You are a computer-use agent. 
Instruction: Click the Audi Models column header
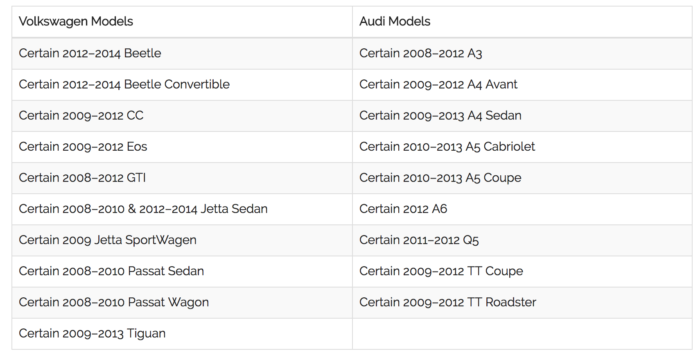(x=522, y=21)
